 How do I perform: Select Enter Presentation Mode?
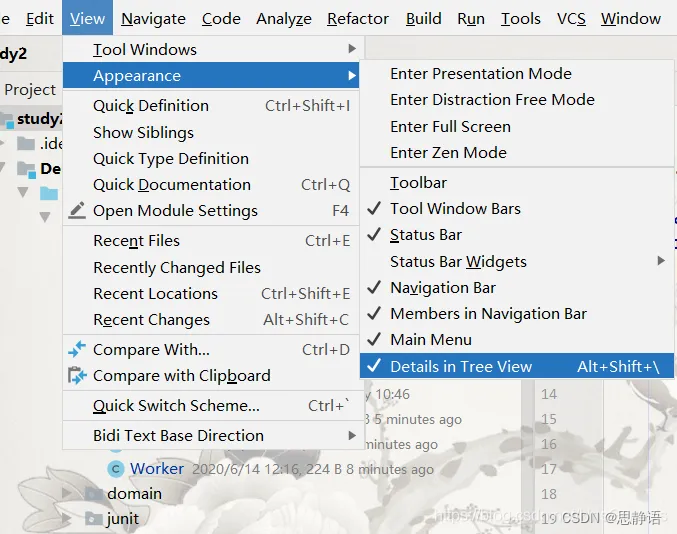tap(517, 73)
